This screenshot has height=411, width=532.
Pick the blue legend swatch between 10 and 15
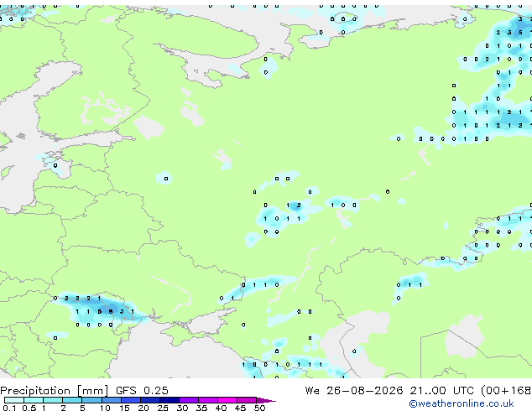click(111, 400)
